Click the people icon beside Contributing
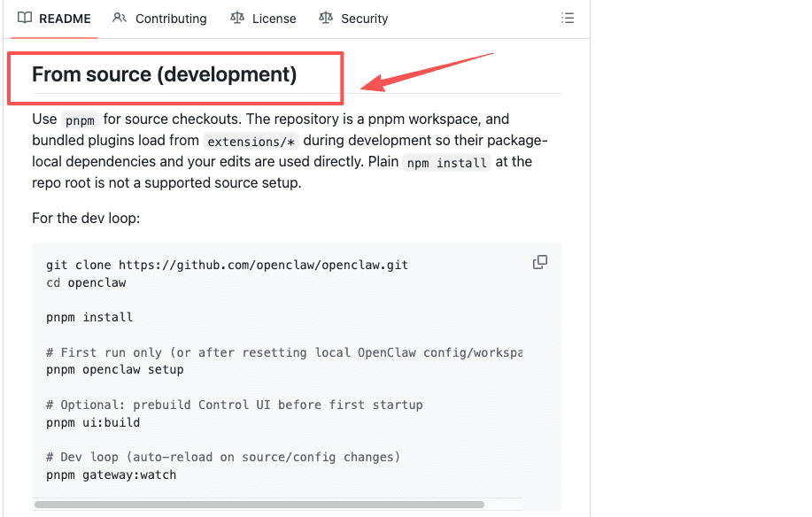812x517 pixels. 120,18
